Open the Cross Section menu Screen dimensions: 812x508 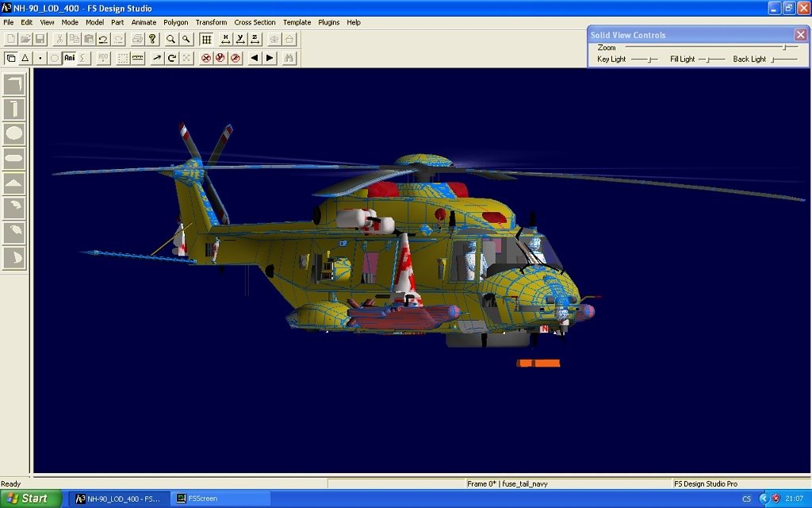coord(255,22)
